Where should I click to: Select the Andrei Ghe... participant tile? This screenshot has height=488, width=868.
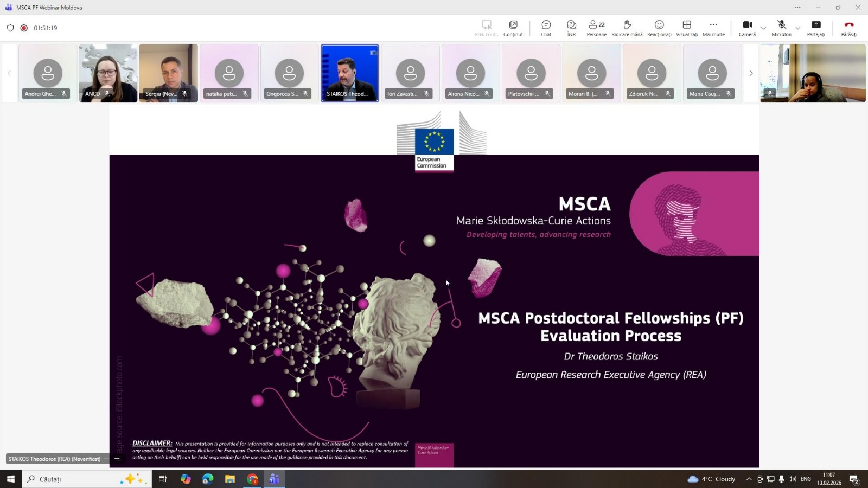(x=48, y=73)
